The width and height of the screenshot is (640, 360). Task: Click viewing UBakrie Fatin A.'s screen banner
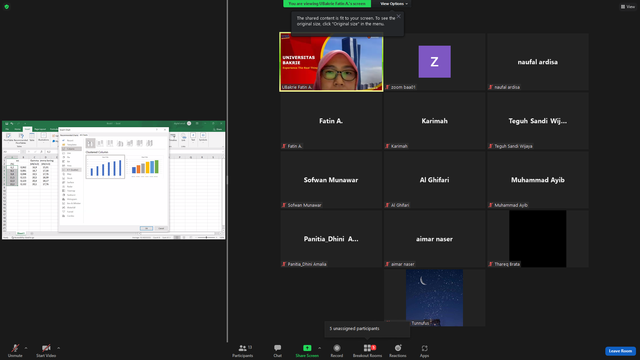327,3
